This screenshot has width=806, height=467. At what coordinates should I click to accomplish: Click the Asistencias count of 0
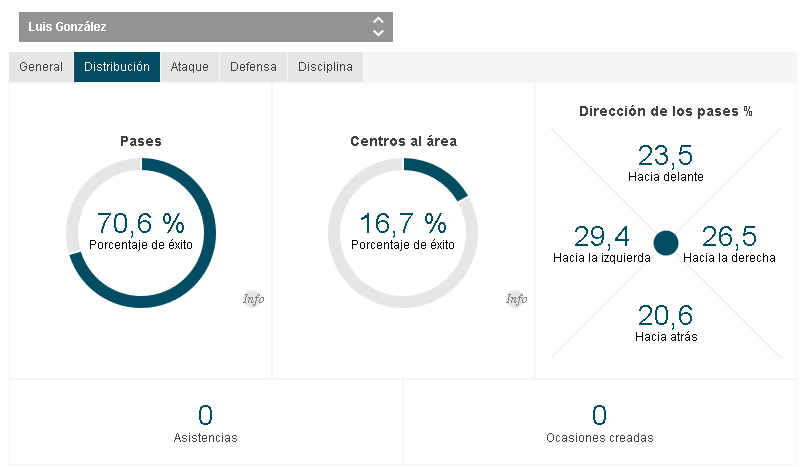point(206,415)
